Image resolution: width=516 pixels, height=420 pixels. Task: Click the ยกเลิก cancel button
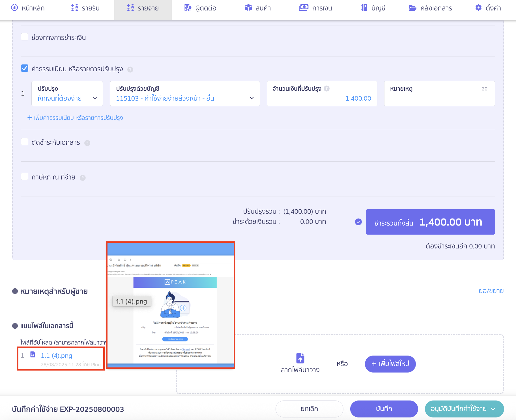tap(309, 409)
